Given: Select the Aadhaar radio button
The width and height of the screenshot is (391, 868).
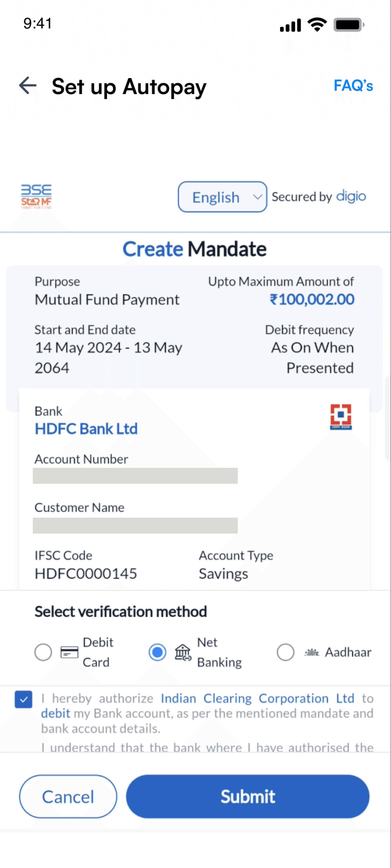Looking at the screenshot, I should tap(285, 652).
